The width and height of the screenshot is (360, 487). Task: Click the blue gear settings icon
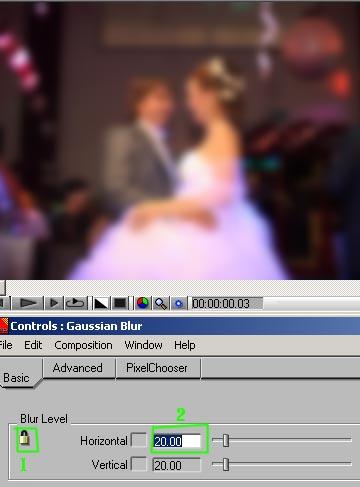[179, 303]
